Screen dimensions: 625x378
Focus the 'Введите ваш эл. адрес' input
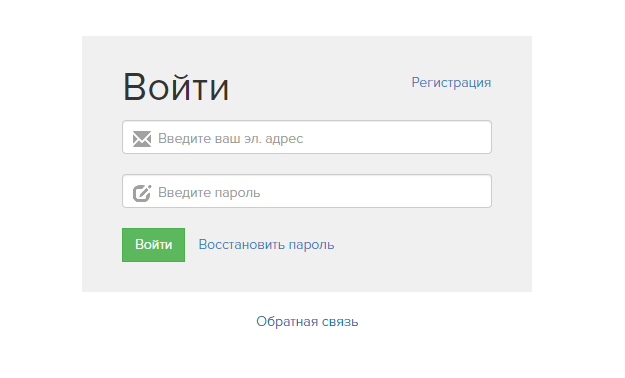pos(307,137)
